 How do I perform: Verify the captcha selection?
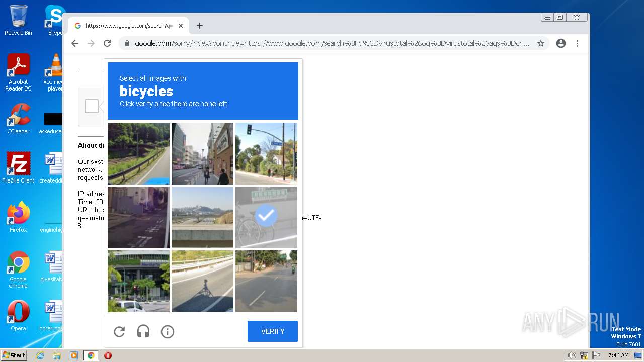coord(273,331)
